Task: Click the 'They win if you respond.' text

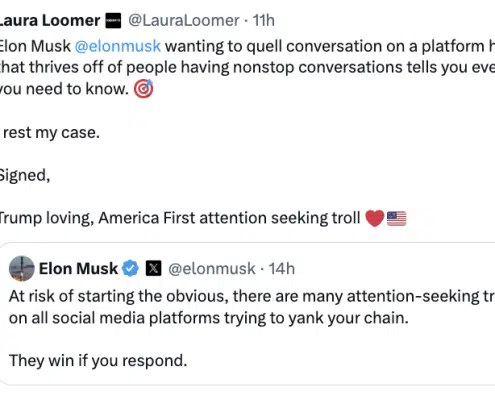Action: pos(98,361)
